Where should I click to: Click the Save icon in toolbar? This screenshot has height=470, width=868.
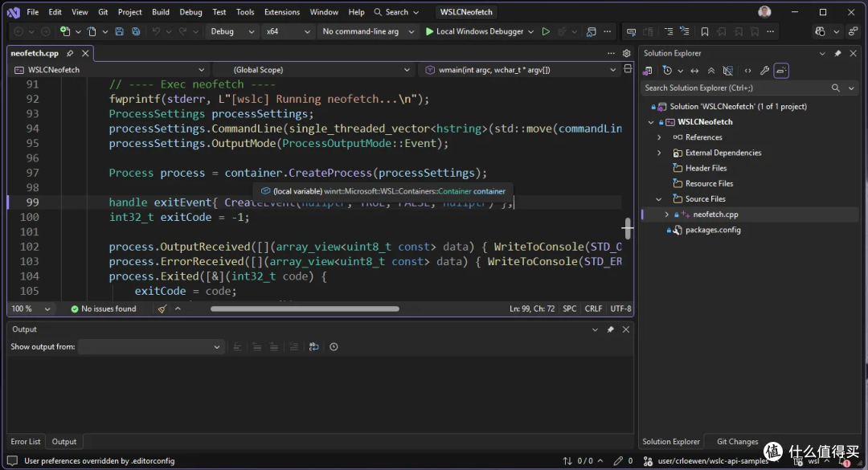(119, 31)
